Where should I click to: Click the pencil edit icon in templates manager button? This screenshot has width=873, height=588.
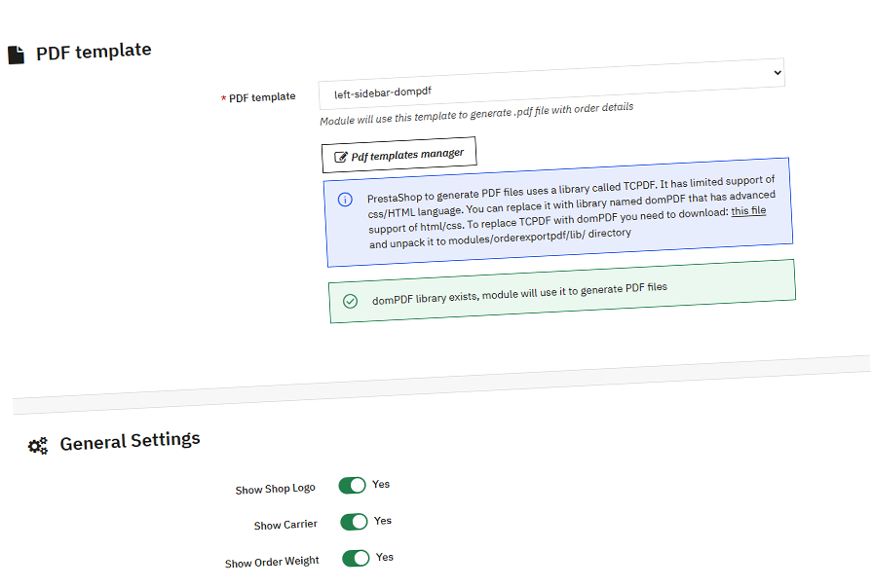coord(341,157)
